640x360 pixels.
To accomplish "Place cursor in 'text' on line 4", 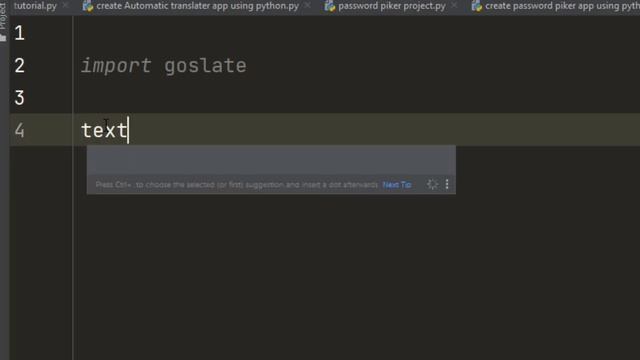I will pos(104,131).
